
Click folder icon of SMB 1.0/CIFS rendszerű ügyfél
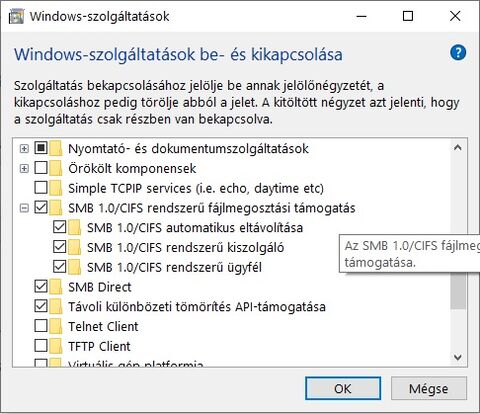(75, 267)
